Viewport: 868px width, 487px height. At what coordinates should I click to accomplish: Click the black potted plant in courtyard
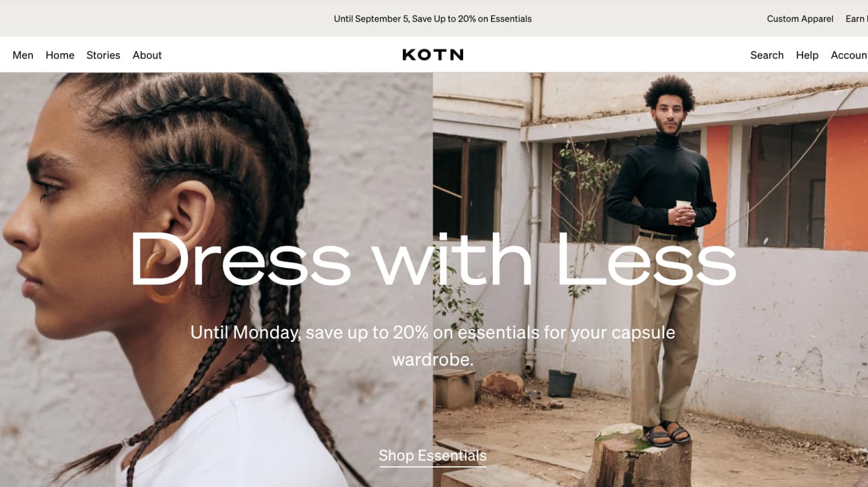pos(562,383)
